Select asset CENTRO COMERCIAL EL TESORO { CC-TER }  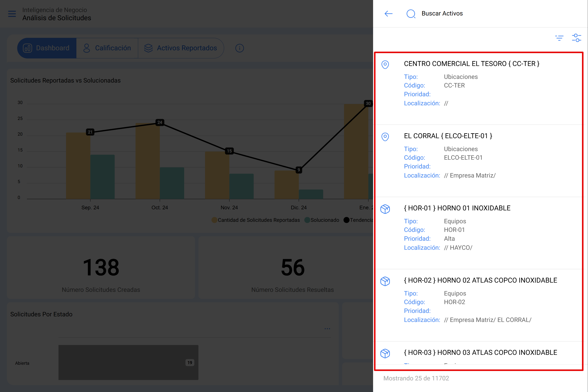pos(479,89)
